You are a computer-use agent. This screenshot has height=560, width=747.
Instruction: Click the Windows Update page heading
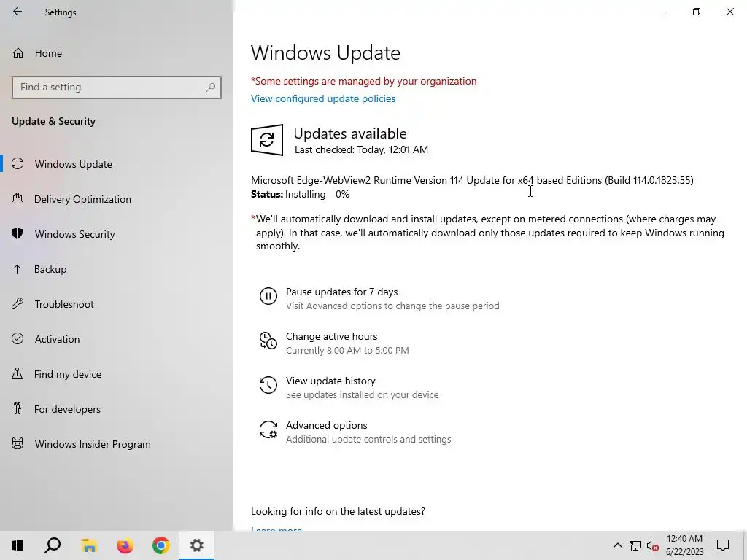[x=325, y=52]
